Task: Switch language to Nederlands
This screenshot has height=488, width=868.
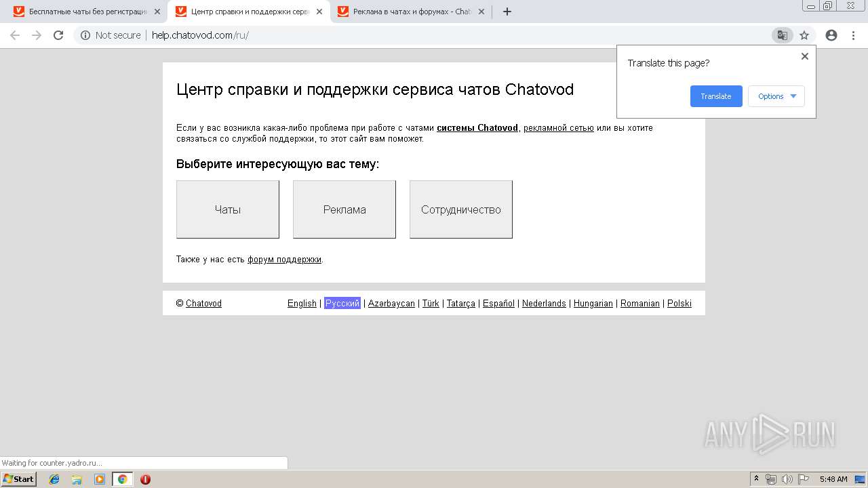Action: point(544,303)
